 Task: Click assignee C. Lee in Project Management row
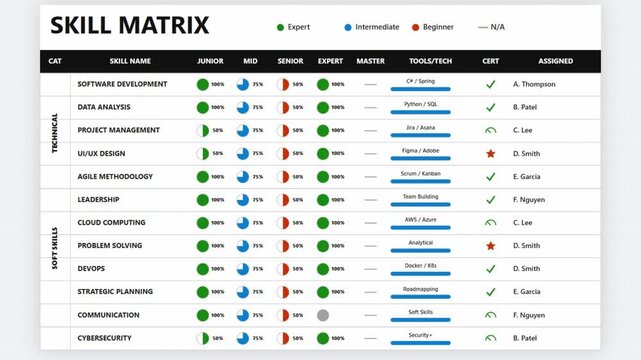click(x=522, y=130)
